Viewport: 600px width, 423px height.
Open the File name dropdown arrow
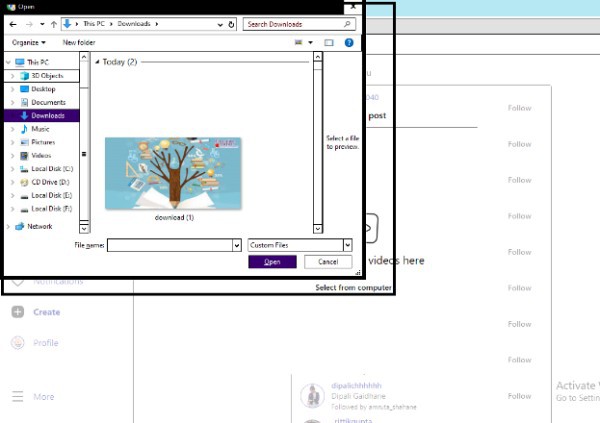(x=237, y=245)
